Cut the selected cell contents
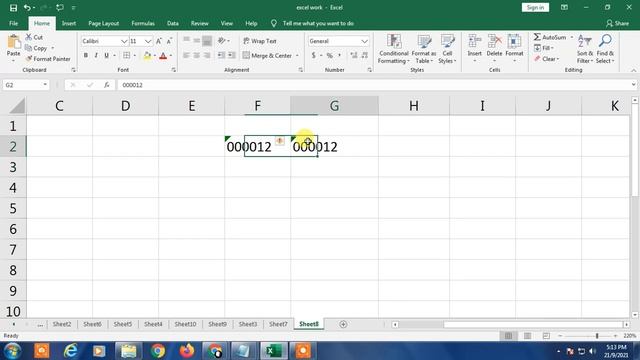The height and width of the screenshot is (360, 640). pyautogui.click(x=34, y=37)
